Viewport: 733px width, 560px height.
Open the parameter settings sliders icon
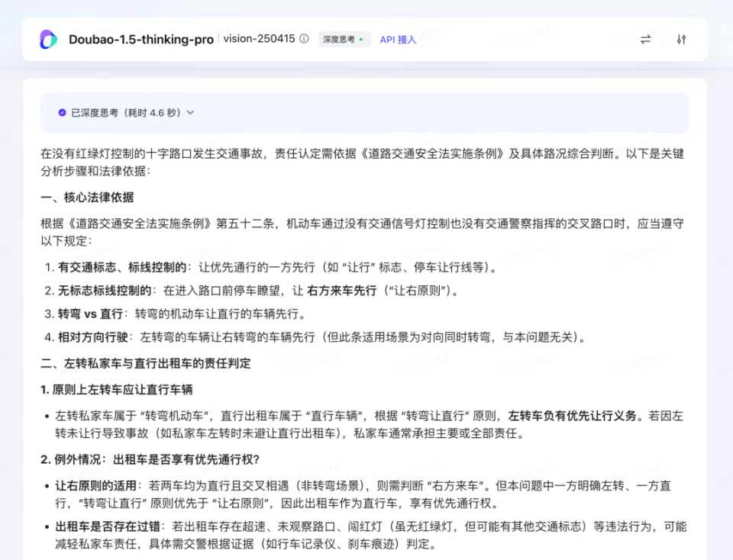682,39
